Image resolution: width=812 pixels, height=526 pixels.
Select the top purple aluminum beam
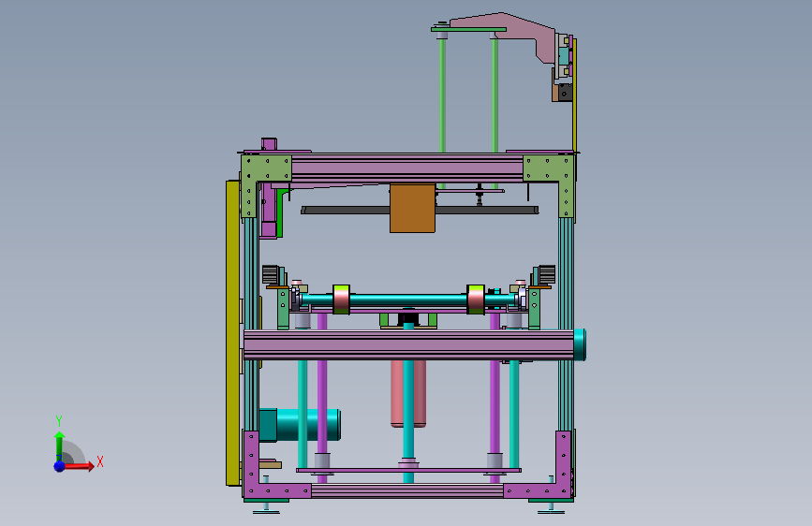407,168
